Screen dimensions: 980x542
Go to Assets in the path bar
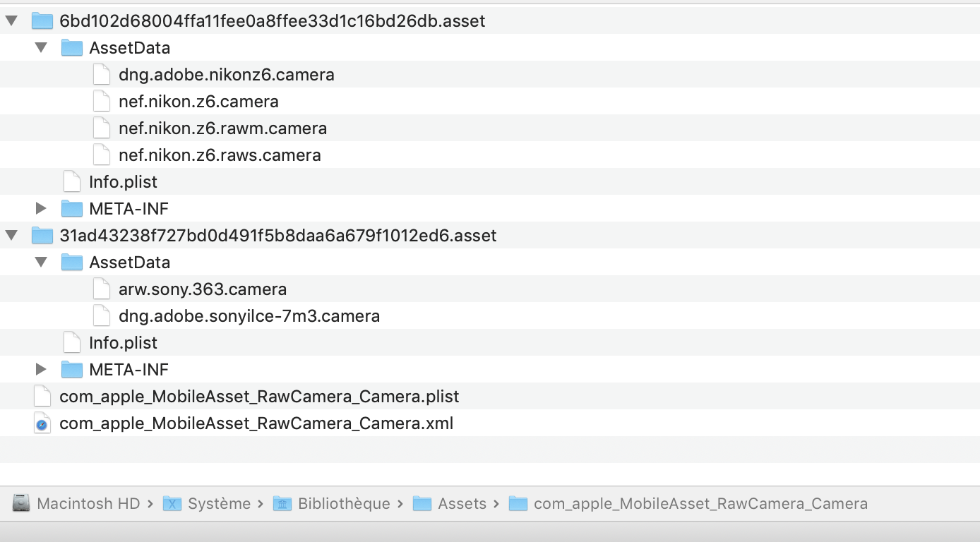[462, 504]
